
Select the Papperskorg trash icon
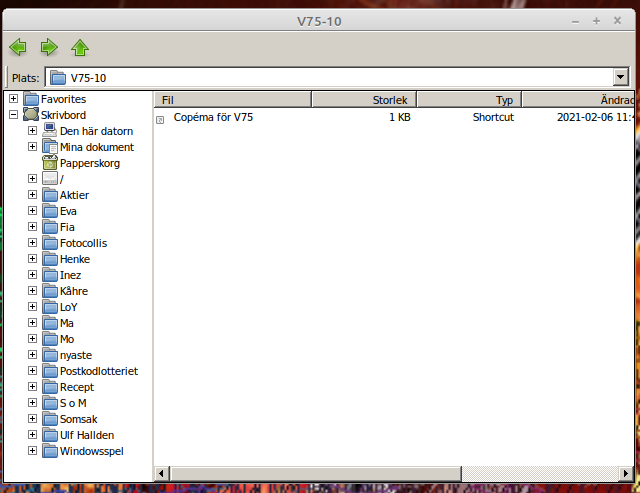pos(50,163)
